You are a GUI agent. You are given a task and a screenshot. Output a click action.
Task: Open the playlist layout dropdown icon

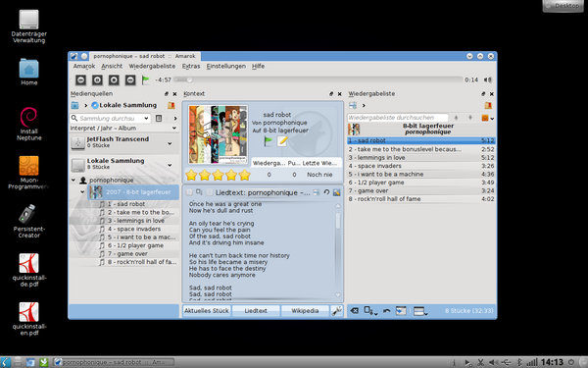(420, 311)
